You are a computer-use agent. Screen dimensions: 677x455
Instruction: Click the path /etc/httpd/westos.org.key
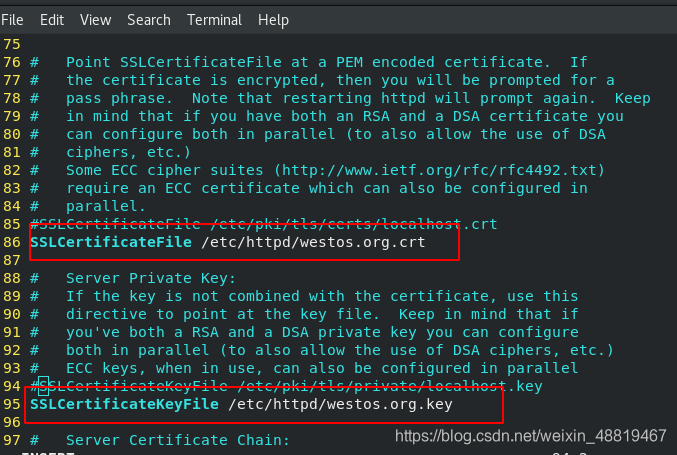point(340,404)
